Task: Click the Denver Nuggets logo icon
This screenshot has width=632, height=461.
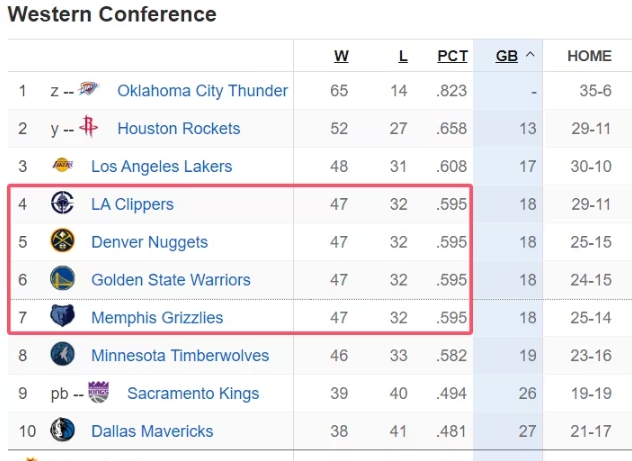Action: 62,242
